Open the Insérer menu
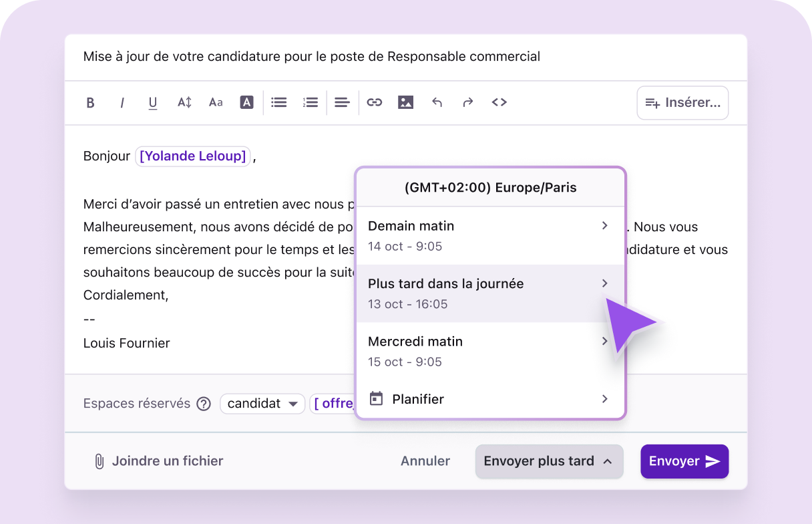The image size is (812, 524). coord(682,102)
